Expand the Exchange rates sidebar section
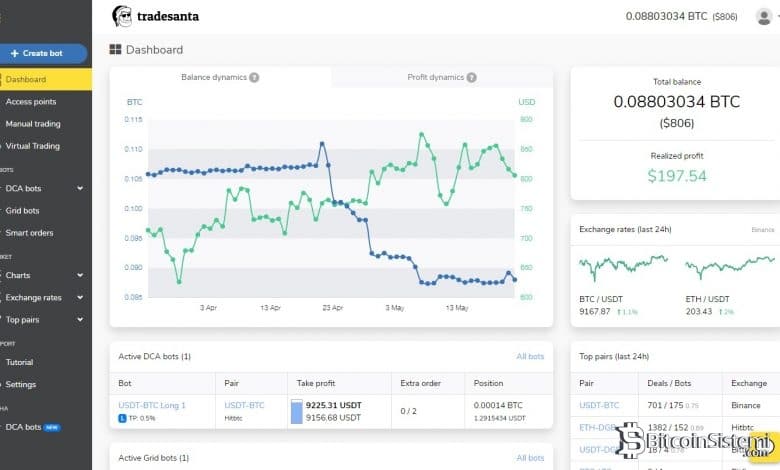This screenshot has width=780, height=470. click(79, 297)
